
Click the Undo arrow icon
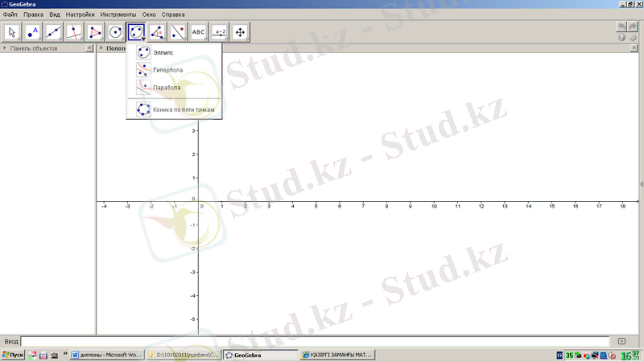pos(621,27)
